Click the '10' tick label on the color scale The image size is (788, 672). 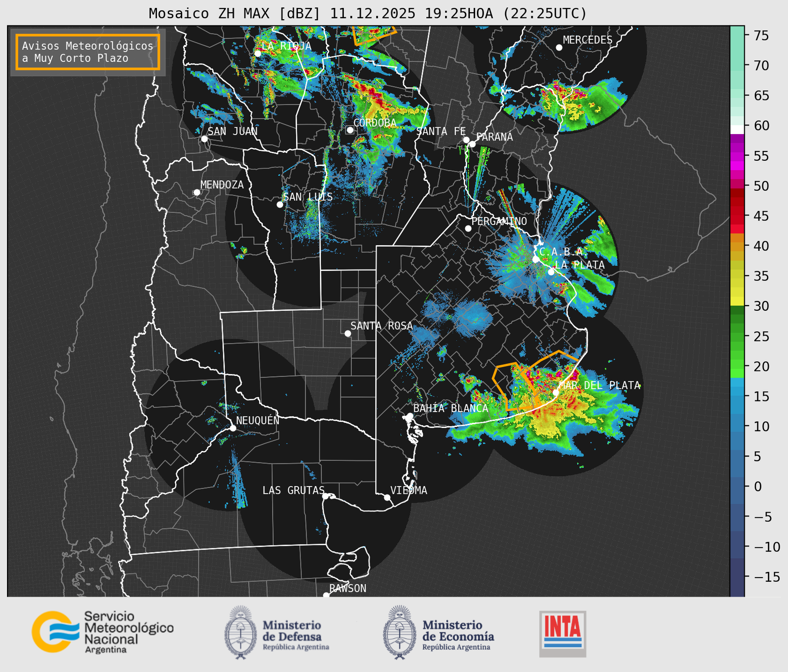click(x=761, y=427)
